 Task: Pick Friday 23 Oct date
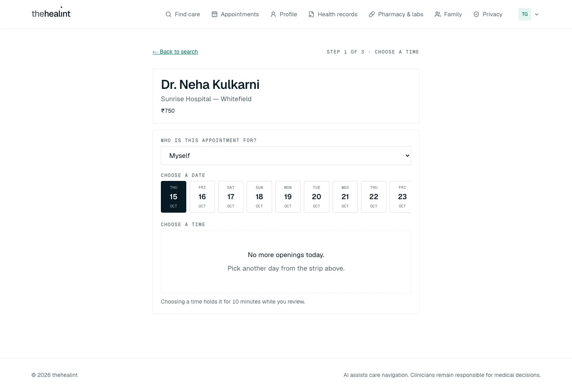point(400,197)
